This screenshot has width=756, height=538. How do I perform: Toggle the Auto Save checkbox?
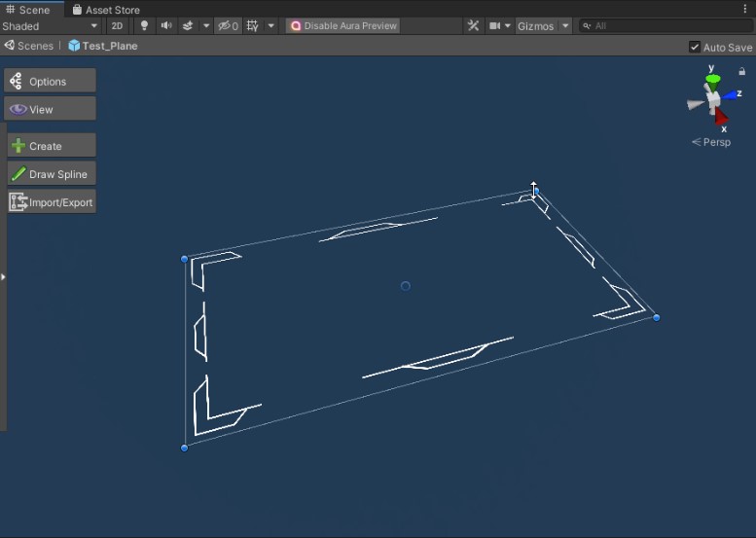[x=695, y=48]
